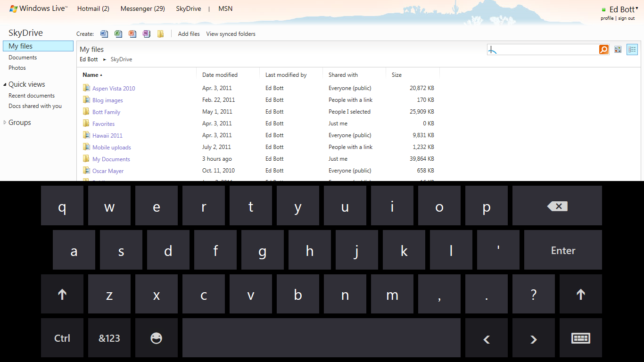Tap the space bar key
Screen dimensions: 644x362
point(322,338)
